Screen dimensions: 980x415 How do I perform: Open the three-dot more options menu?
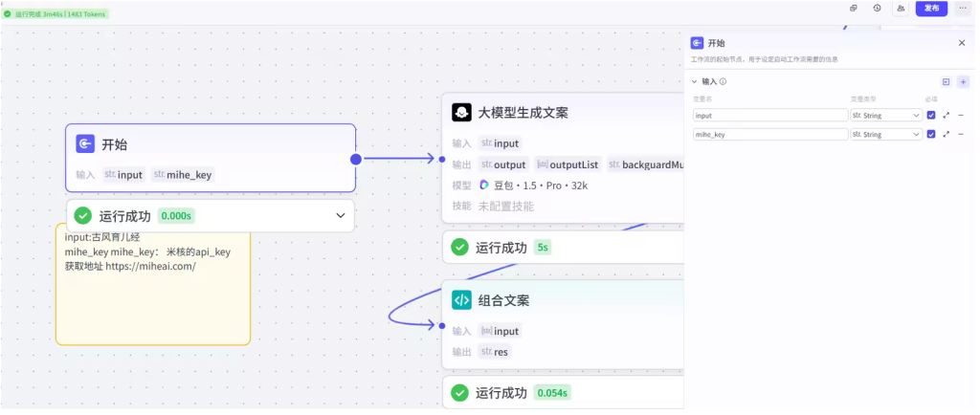pos(963,9)
